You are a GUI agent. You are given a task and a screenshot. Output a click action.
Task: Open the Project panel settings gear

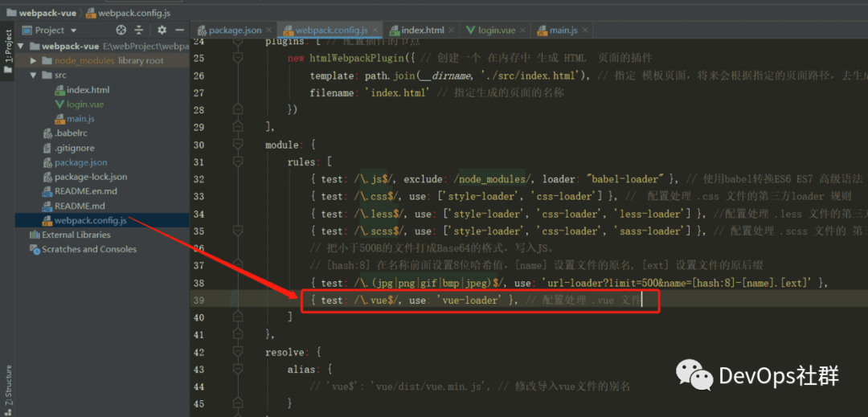pyautogui.click(x=162, y=30)
